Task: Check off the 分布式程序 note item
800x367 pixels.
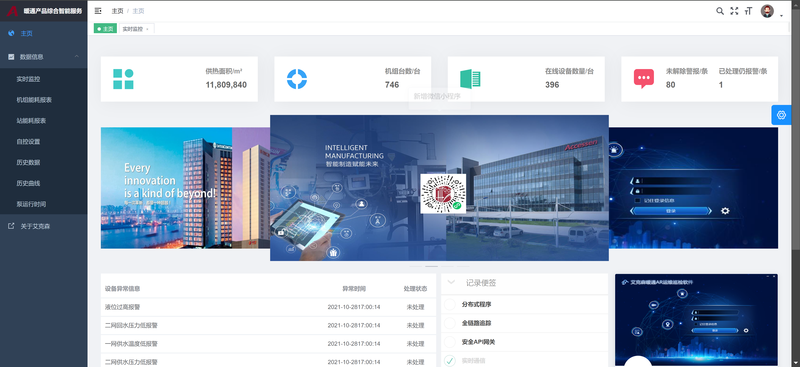Action: click(x=449, y=305)
